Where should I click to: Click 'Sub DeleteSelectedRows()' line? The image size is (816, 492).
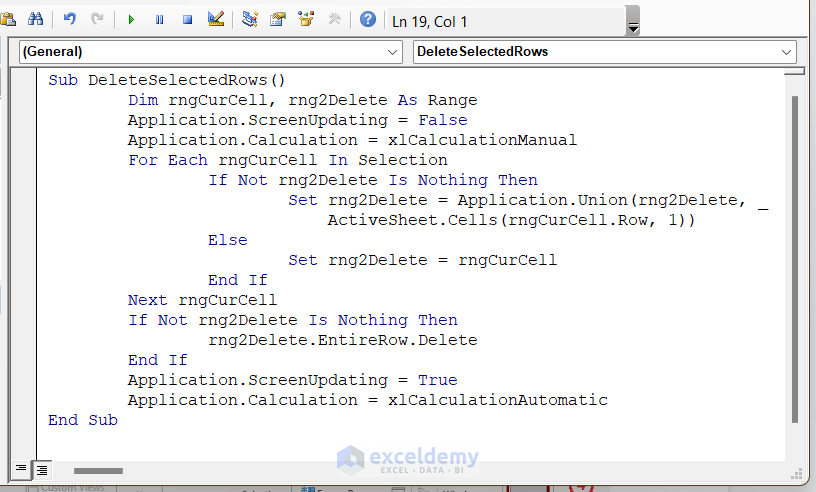pyautogui.click(x=167, y=80)
